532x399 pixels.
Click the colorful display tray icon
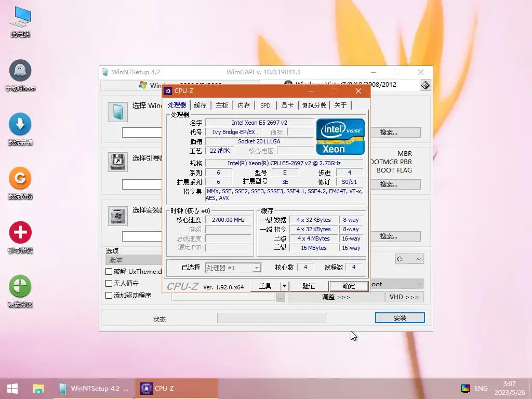(x=465, y=389)
